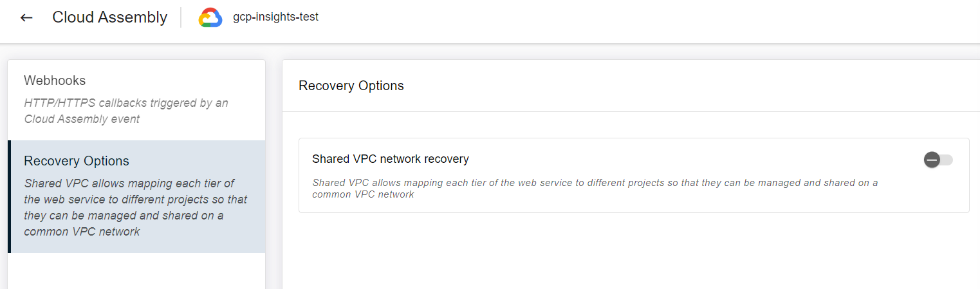Click the minus icon on the toggle knob
Screen dimensions: 980x289
pyautogui.click(x=931, y=160)
